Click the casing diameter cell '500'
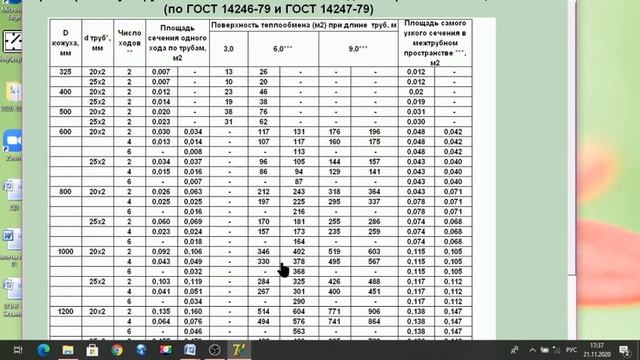Screen dimensions: 640x360 [65, 112]
